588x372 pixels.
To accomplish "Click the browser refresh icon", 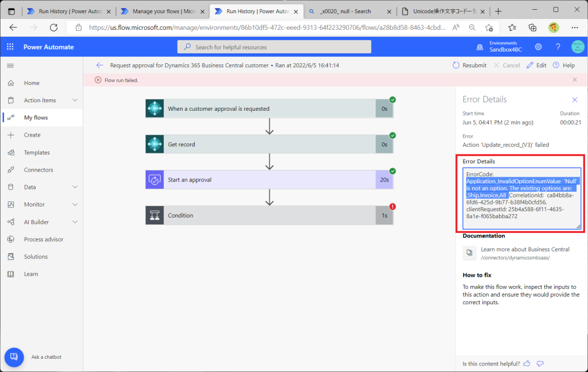I will (x=53, y=28).
